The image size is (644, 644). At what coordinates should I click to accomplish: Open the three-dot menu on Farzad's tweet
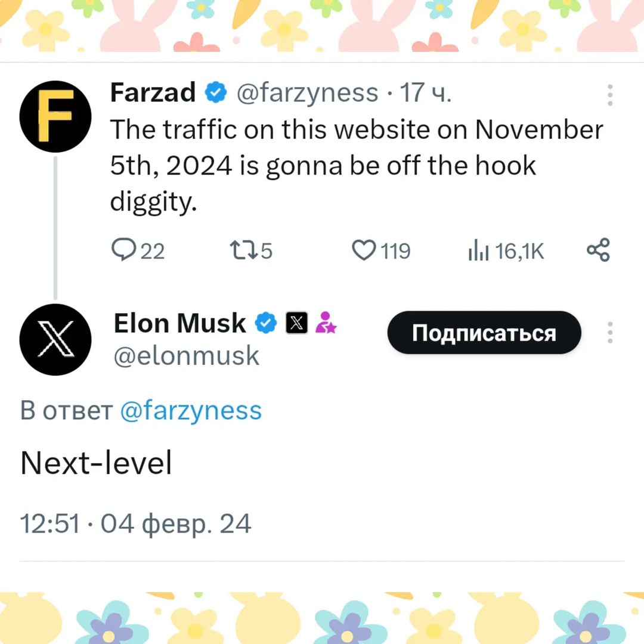pos(610,95)
